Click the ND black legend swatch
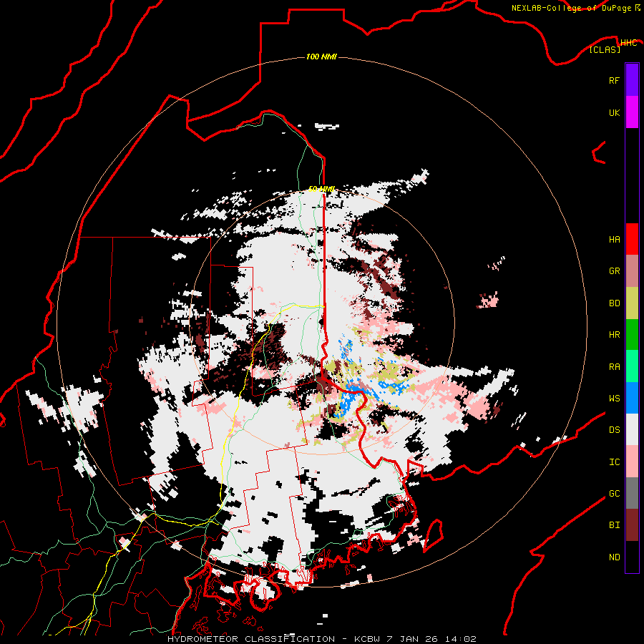Image resolution: width=644 pixels, height=644 pixels. [632, 557]
